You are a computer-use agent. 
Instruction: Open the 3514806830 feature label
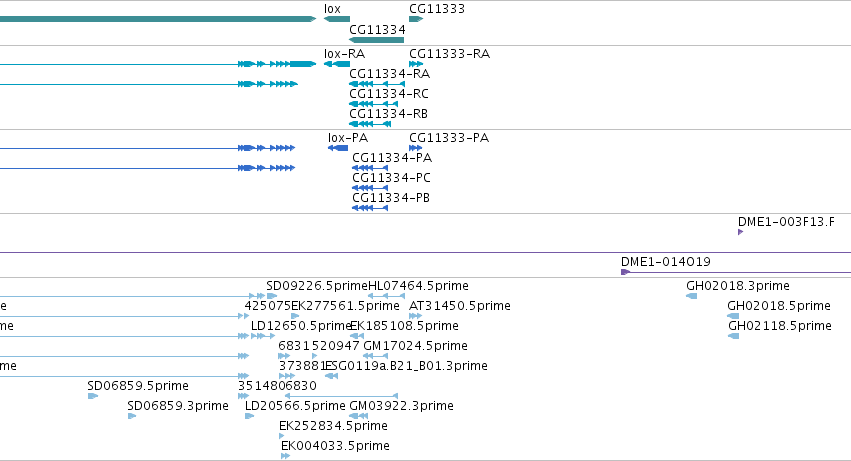point(277,386)
